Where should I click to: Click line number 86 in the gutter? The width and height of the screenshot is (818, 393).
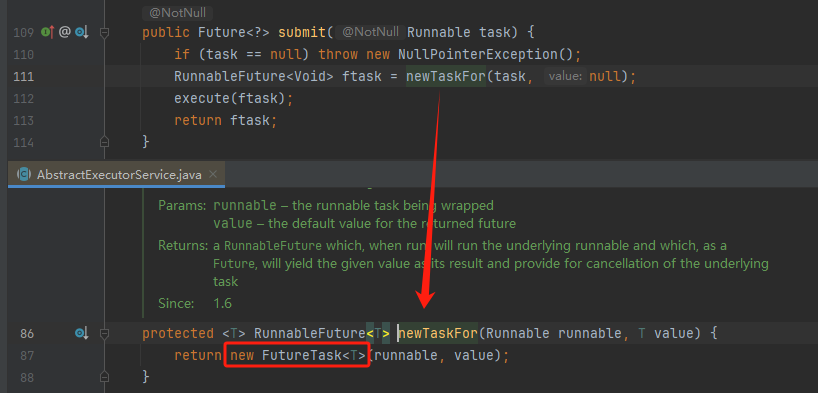[27, 333]
